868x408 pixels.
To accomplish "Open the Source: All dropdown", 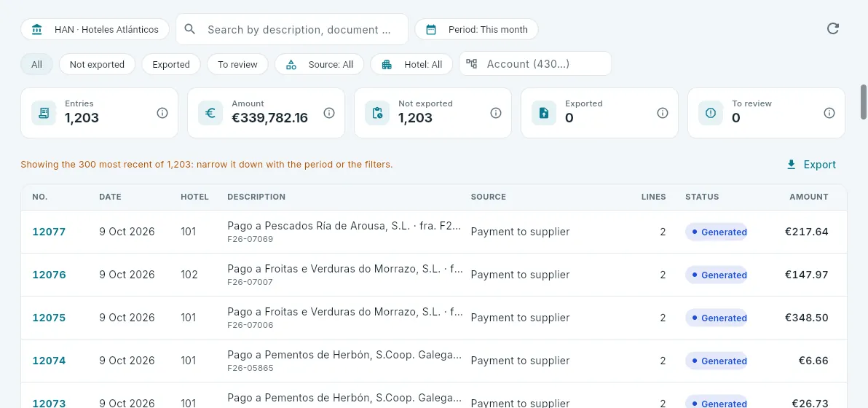I will [x=320, y=64].
